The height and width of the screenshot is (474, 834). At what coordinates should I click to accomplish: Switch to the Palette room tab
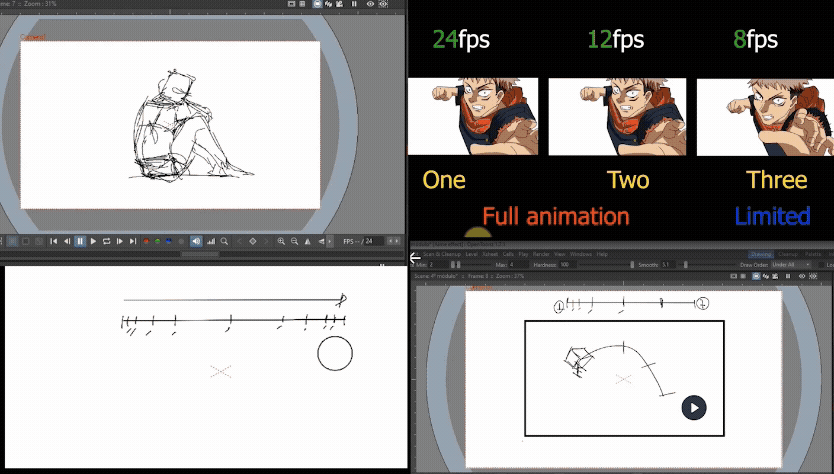(x=813, y=254)
